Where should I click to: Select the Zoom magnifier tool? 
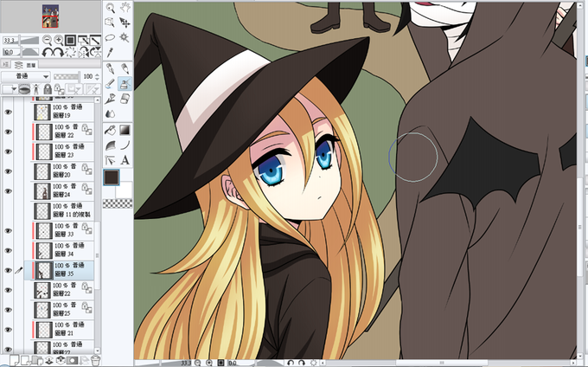111,8
